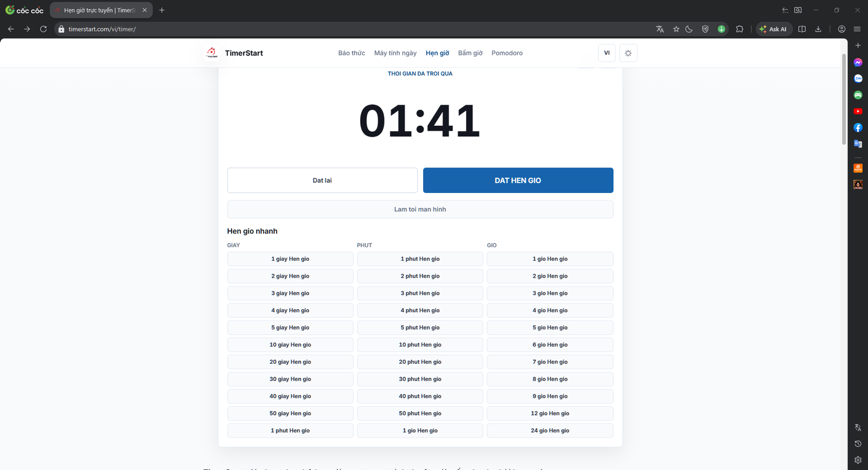Open the ad-block shield icon
This screenshot has height=470, width=868.
tap(705, 29)
